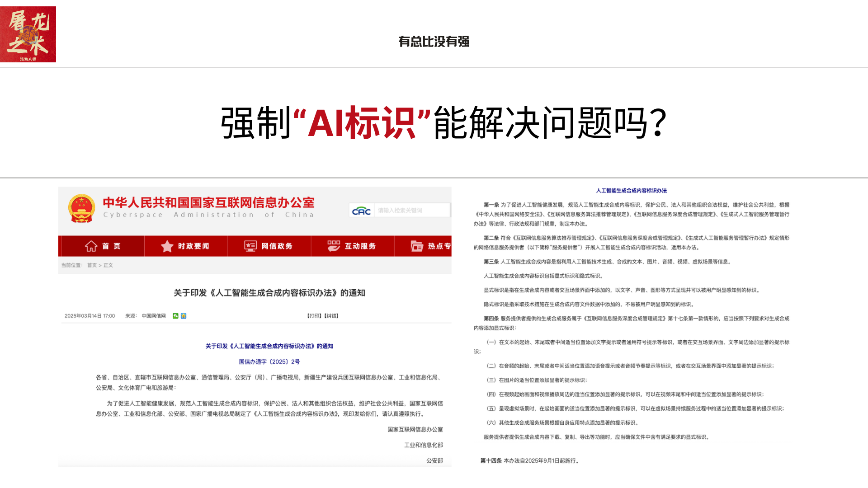Click the 第一条 article heading
868x488 pixels.
pos(491,205)
